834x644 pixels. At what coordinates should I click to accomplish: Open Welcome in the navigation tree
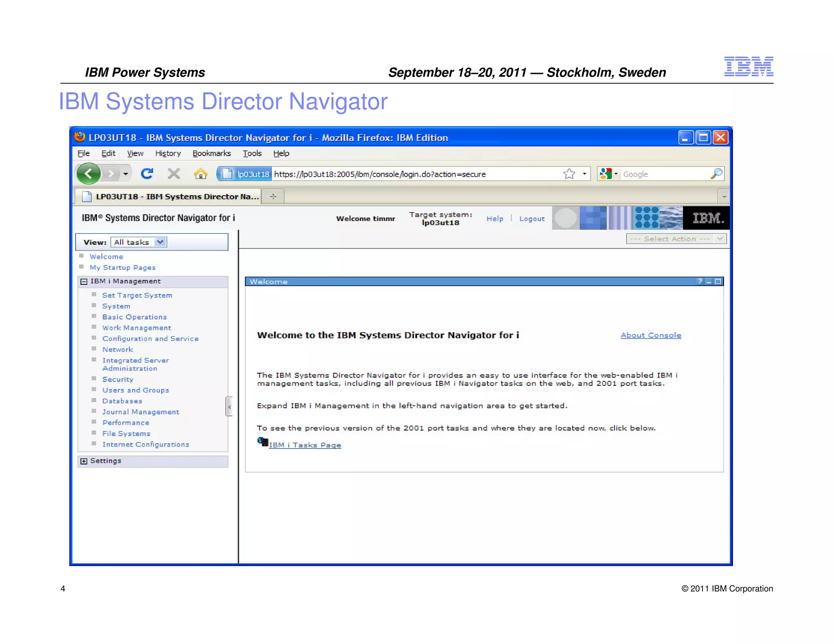click(106, 256)
